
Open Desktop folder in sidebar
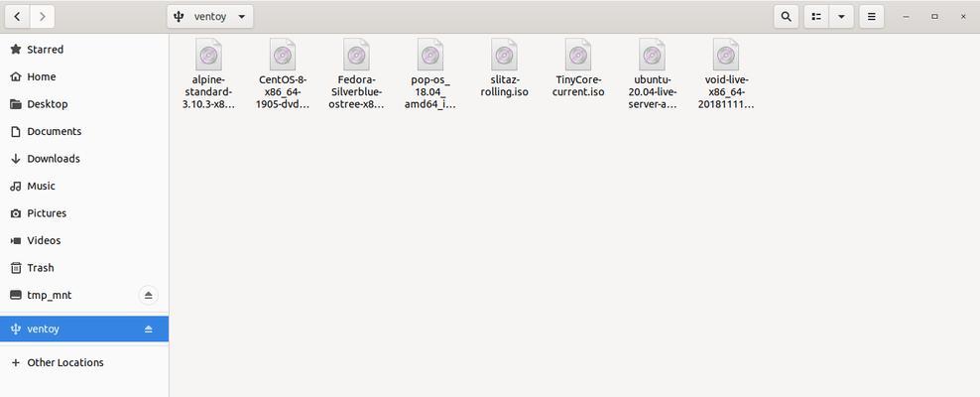coord(84,104)
